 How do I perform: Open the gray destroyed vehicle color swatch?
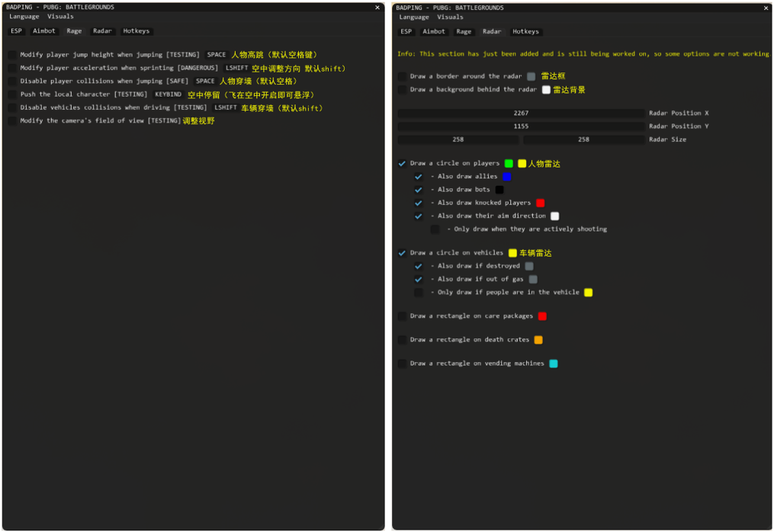coord(529,267)
